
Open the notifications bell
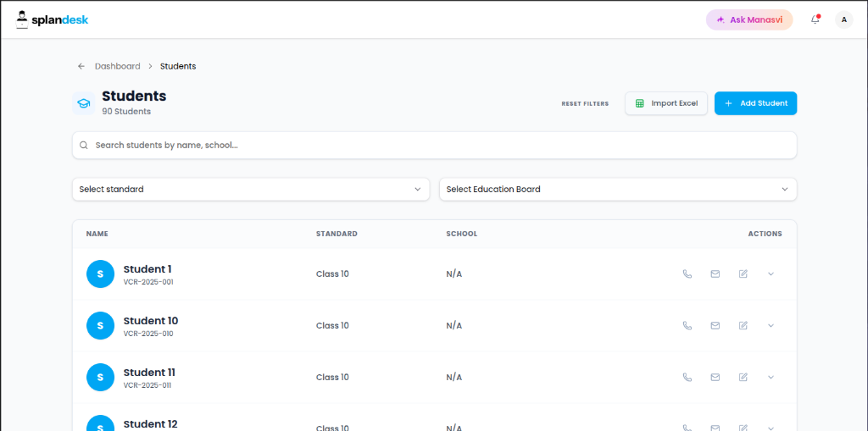point(815,20)
